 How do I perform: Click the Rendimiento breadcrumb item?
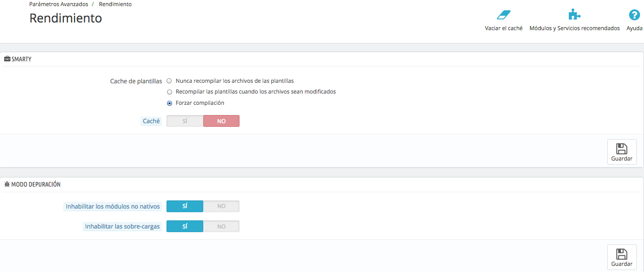pos(115,4)
